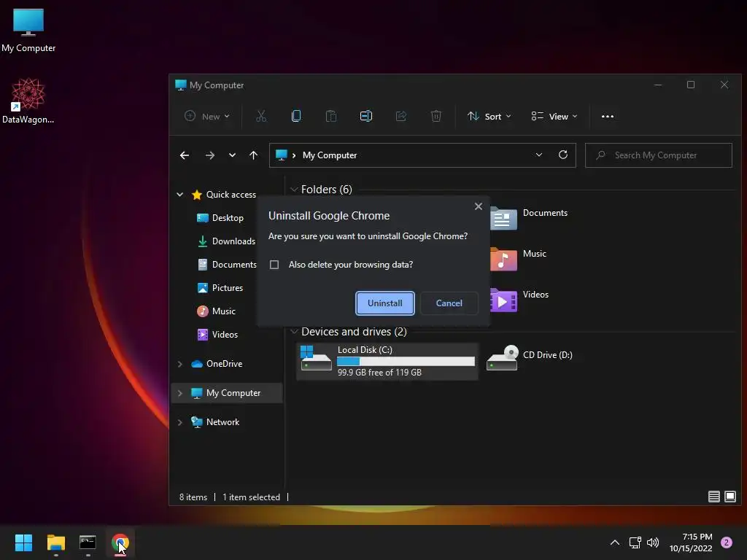Collapse the Devices and drives group
Image resolution: width=747 pixels, height=560 pixels.
pyautogui.click(x=295, y=332)
